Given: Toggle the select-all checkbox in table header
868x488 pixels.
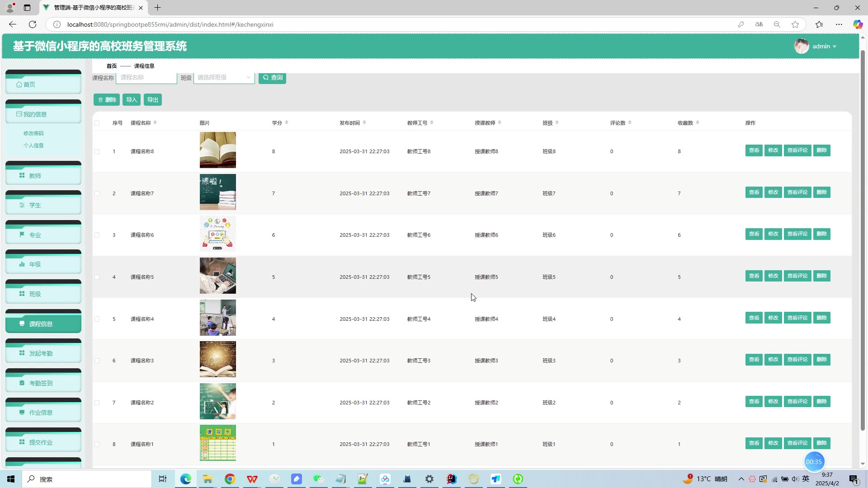Looking at the screenshot, I should [x=97, y=123].
